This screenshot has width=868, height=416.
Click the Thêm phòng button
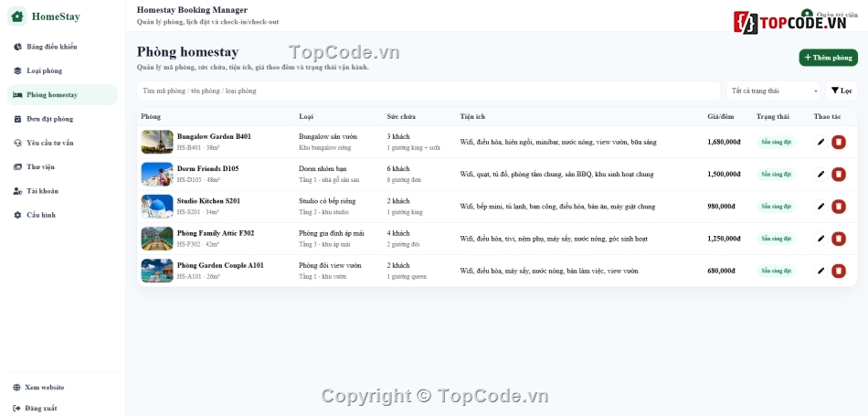click(828, 58)
